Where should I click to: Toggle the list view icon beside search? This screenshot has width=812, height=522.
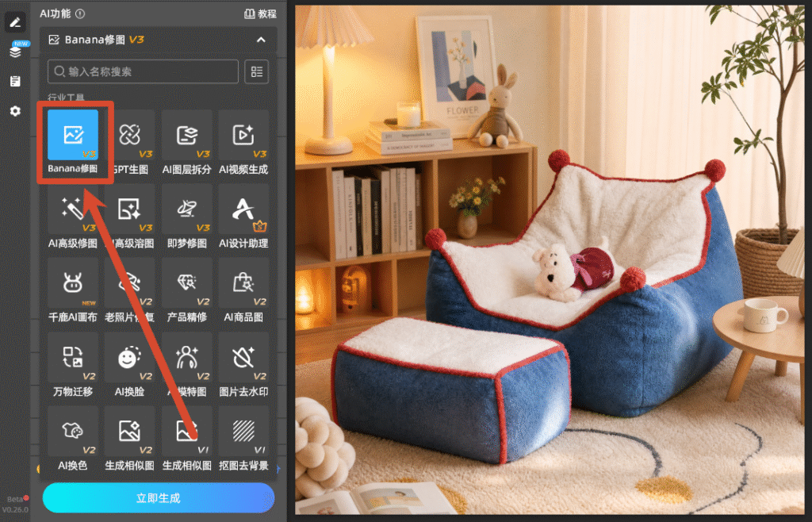(256, 71)
